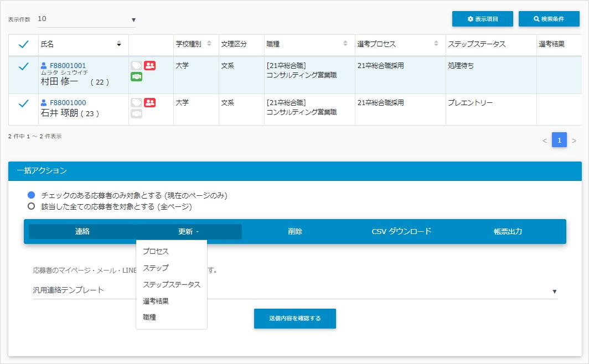
Task: Click the red people icon for 村田 修一
Action: pyautogui.click(x=149, y=65)
